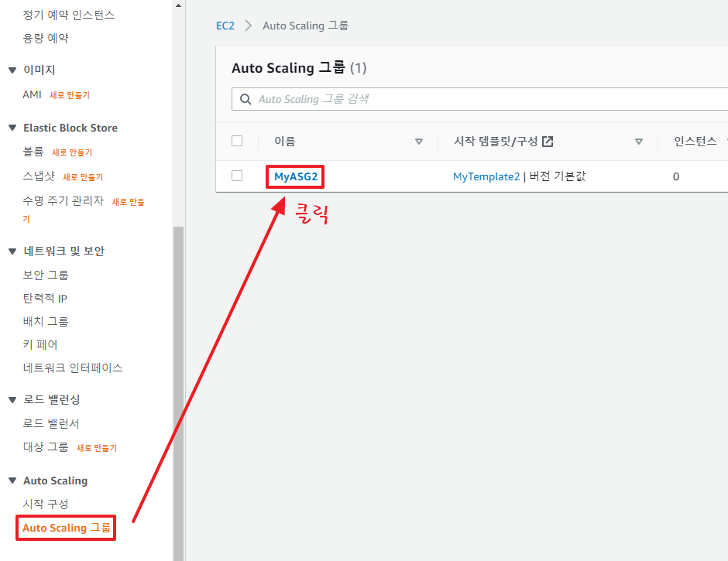Click the instance count 0 in the MyASG2 row
Screen dimensions: 728x561
point(676,176)
